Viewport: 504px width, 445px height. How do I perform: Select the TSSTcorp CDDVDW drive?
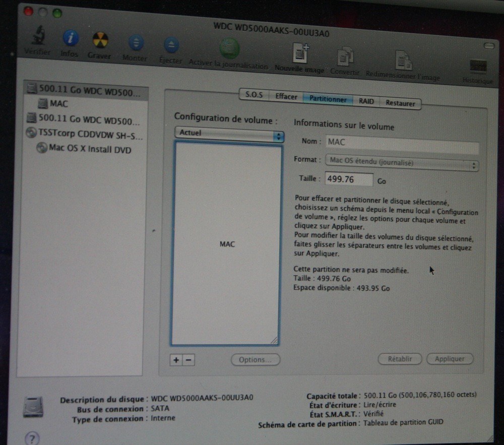coord(84,134)
